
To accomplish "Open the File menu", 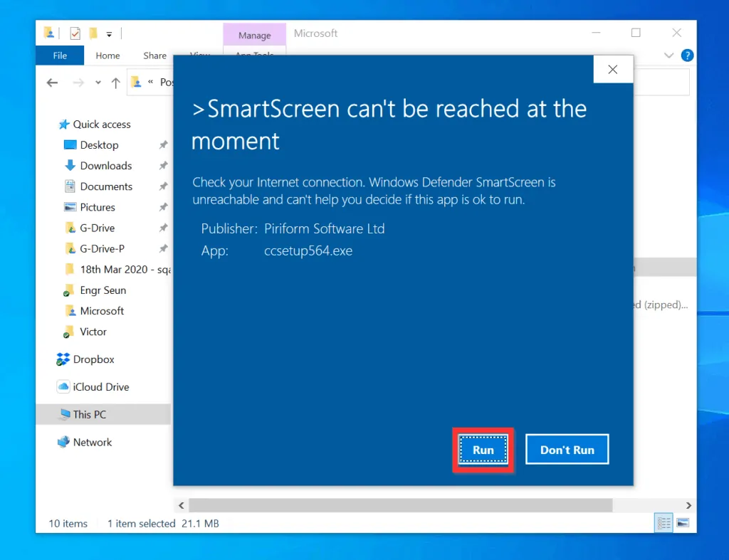I will pyautogui.click(x=59, y=55).
